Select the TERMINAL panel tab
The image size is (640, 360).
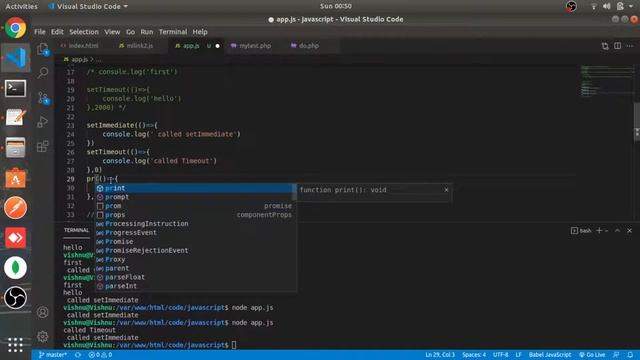click(76, 230)
